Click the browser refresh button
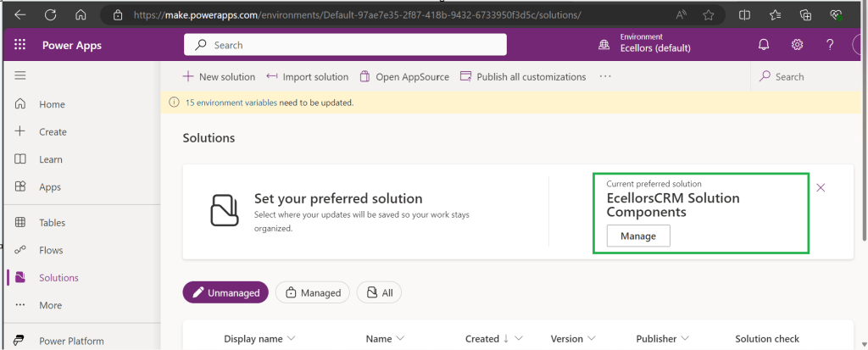Image resolution: width=868 pixels, height=350 pixels. tap(50, 15)
